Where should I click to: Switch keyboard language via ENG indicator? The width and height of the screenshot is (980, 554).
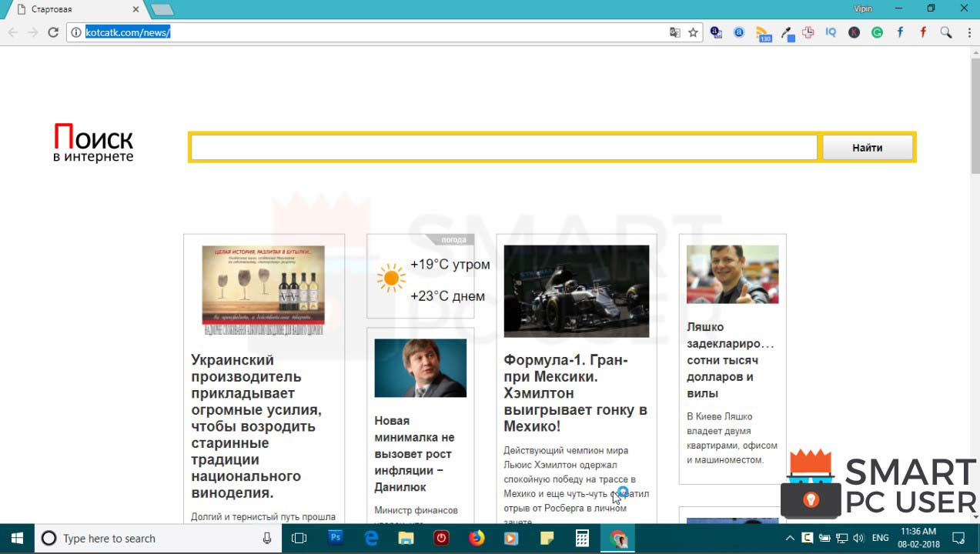(878, 538)
